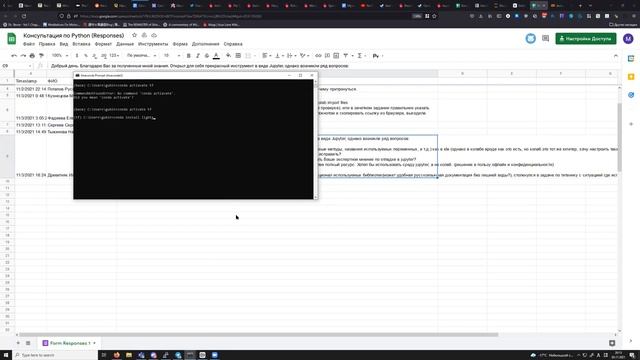Open Firefox from the taskbar
Screen dimensions: 640x360
pyautogui.click(x=116, y=355)
